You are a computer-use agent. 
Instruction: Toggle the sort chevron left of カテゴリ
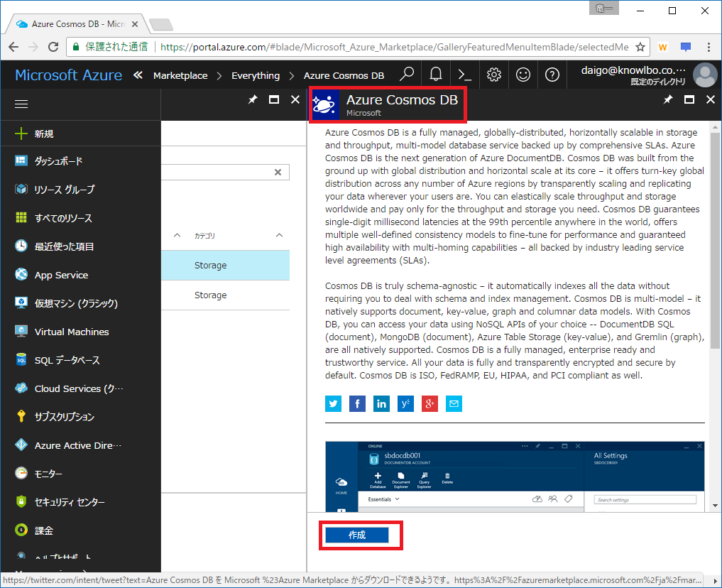click(x=177, y=235)
